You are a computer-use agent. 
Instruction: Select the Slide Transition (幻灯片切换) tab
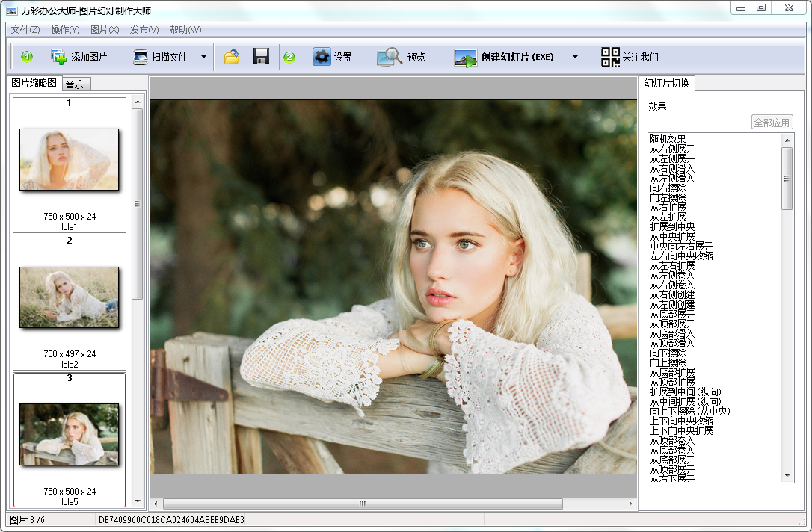click(666, 83)
